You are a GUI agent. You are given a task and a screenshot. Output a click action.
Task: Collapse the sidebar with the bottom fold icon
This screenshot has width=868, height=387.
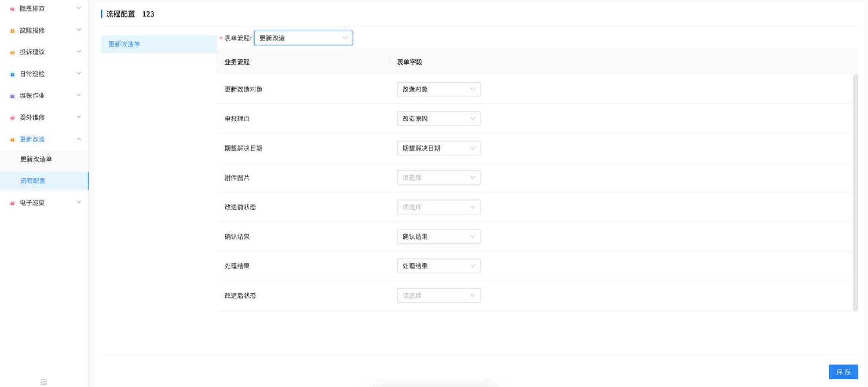(x=44, y=382)
